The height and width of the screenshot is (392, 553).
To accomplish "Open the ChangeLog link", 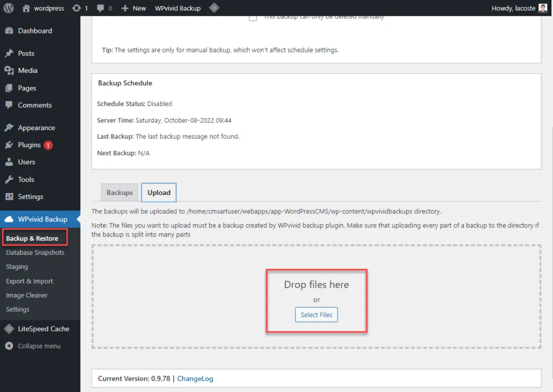I will pos(195,379).
